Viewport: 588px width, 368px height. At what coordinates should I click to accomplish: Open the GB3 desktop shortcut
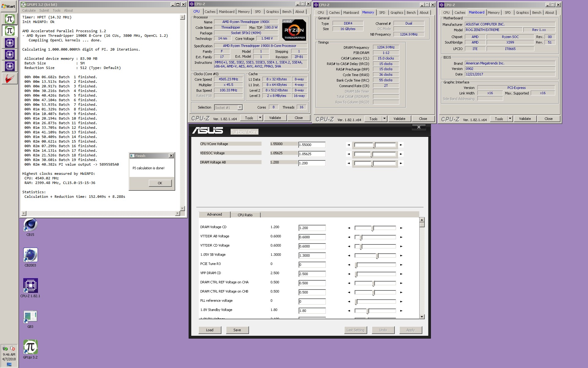pos(30,319)
